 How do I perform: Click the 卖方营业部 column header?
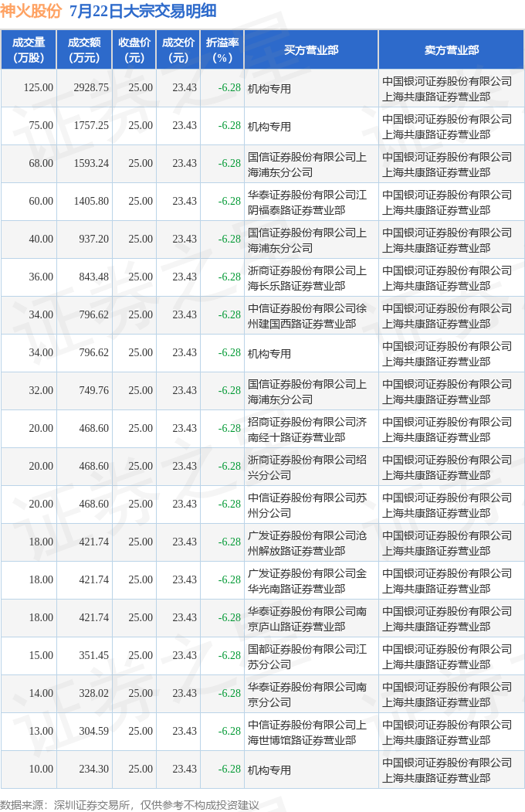point(452,49)
